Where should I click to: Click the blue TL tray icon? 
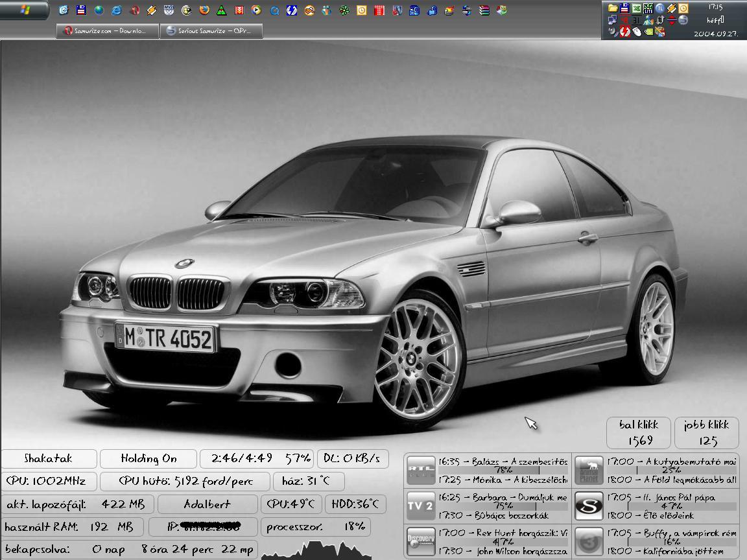[660, 8]
